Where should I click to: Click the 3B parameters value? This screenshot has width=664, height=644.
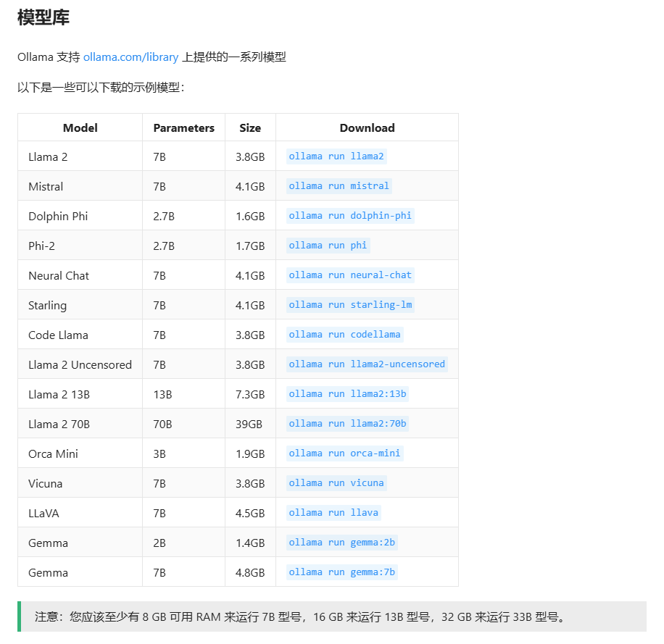coord(159,453)
